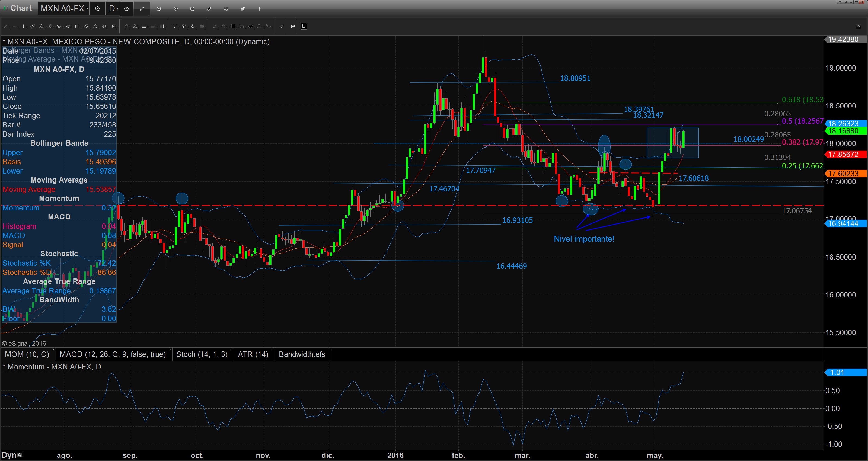Click the 17.06754 price line label
Image resolution: width=868 pixels, height=461 pixels.
[x=797, y=211]
